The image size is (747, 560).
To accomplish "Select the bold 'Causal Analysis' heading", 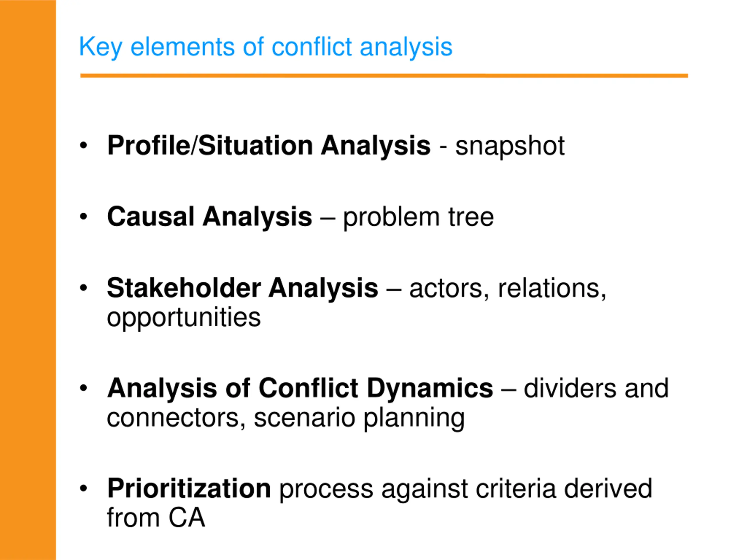I will point(210,217).
